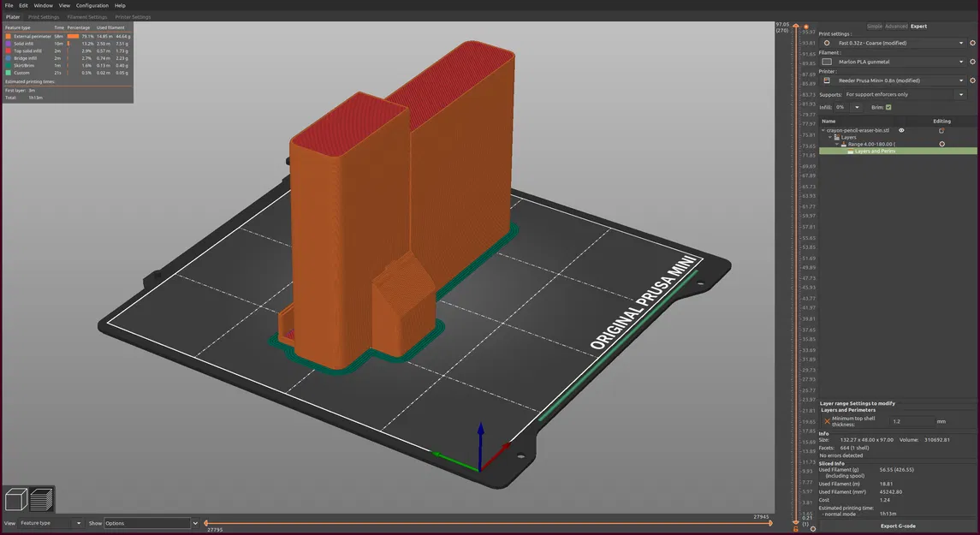Switch to the Filament Settings tab
This screenshot has height=535, width=980.
[87, 17]
